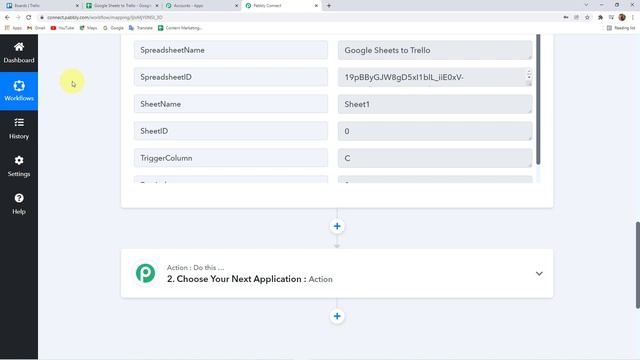The image size is (640, 360).
Task: Click the cast/media control icon in the toolbar
Action: coord(611,18)
